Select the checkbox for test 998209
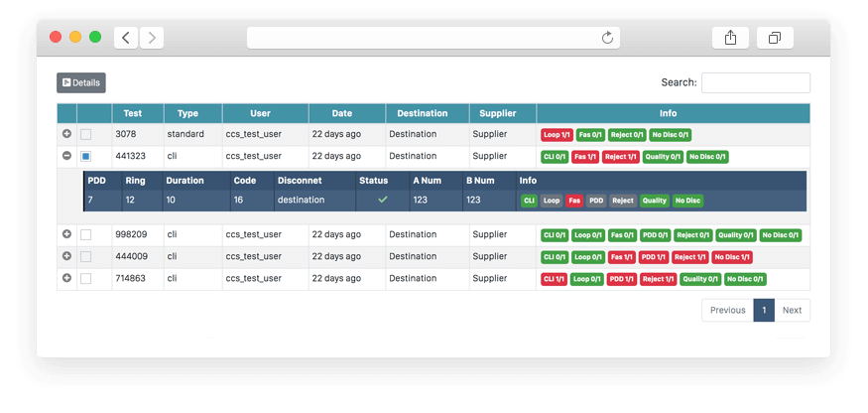The image size is (868, 413). click(x=85, y=234)
